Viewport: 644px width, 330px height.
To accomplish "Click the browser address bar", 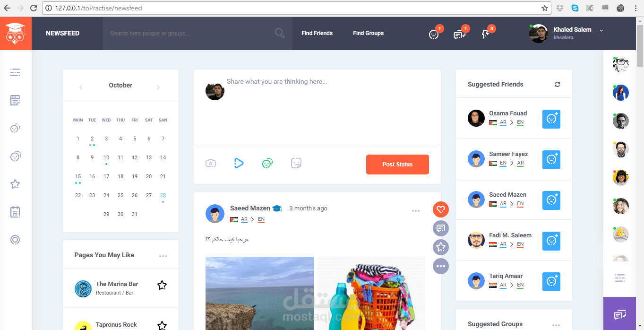I will [x=298, y=8].
